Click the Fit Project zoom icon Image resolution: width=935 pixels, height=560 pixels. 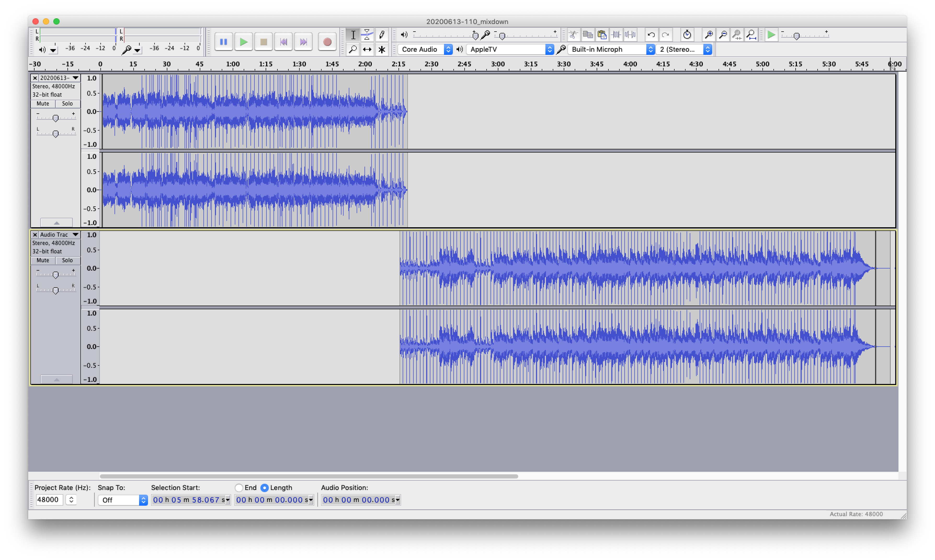pos(751,35)
